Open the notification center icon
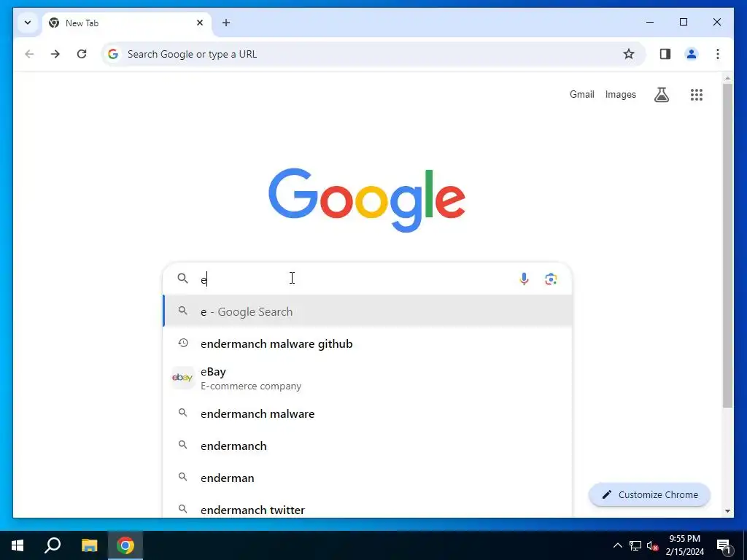Image resolution: width=747 pixels, height=560 pixels. coord(724,545)
